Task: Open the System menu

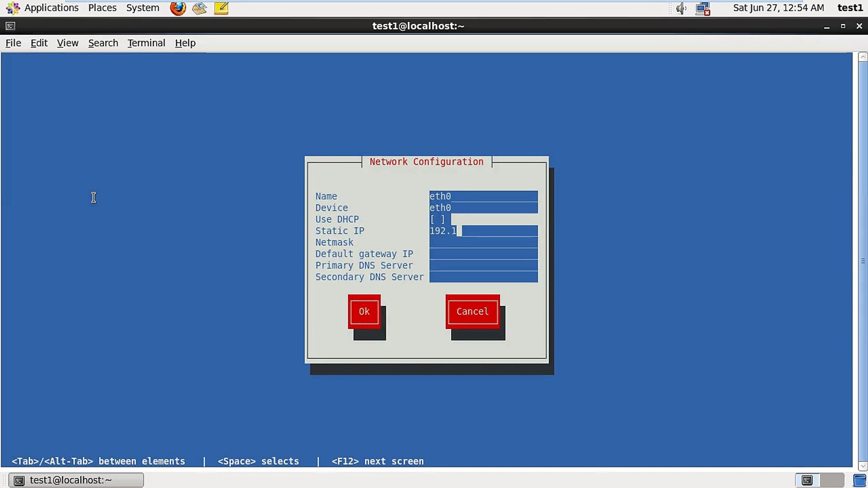Action: coord(142,8)
